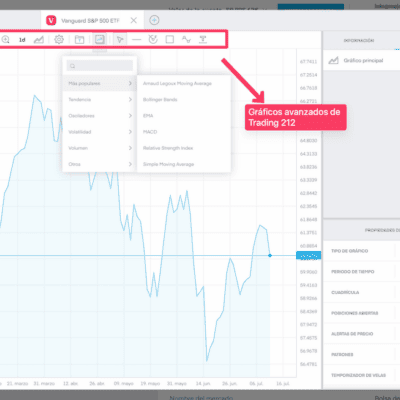The height and width of the screenshot is (400, 400).
Task: Open the Tendencia indicator category
Action: click(x=100, y=99)
